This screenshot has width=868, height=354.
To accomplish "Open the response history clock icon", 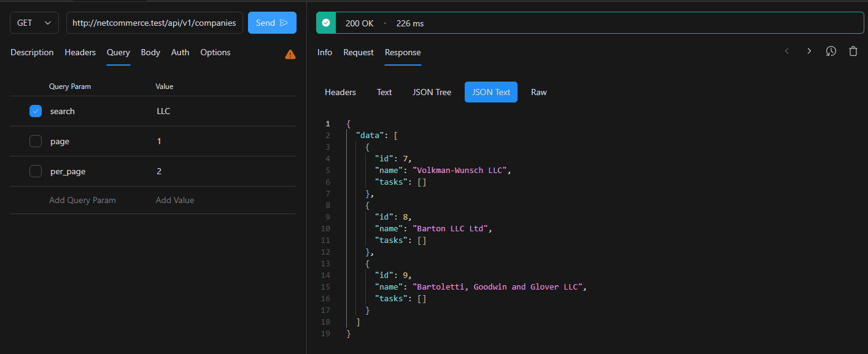I will pos(831,51).
